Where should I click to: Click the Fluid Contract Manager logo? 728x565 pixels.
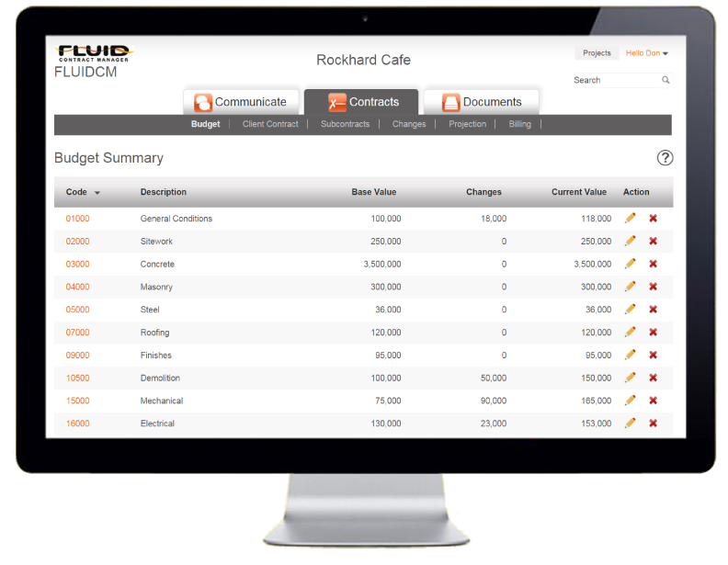[x=94, y=53]
